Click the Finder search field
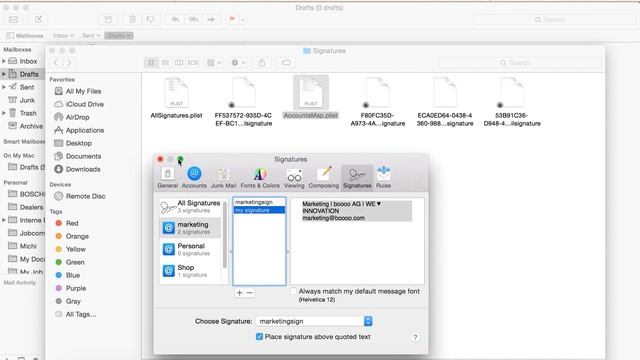 click(520, 62)
